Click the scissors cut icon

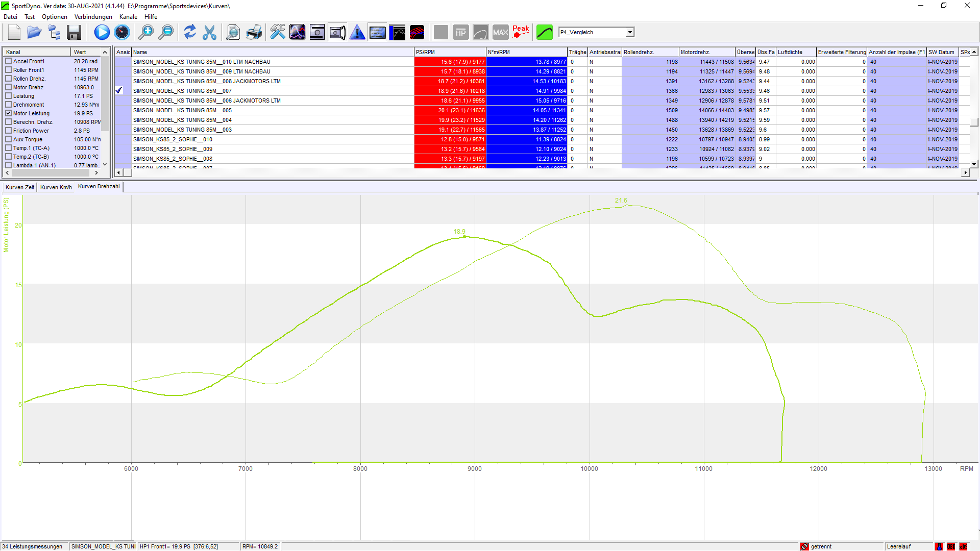209,32
